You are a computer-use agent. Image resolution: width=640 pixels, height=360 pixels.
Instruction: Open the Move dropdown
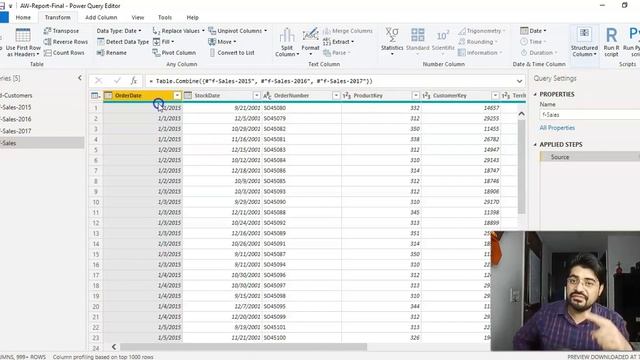pos(222,42)
